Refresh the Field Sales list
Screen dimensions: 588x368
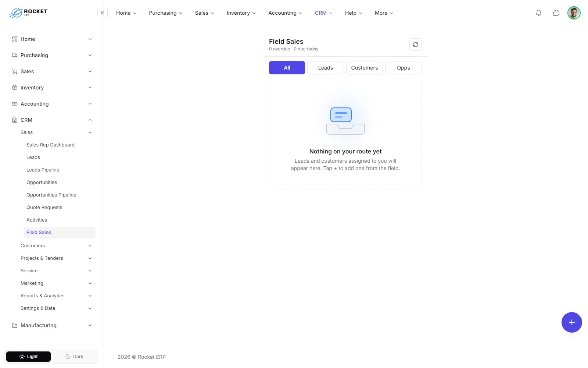[416, 45]
